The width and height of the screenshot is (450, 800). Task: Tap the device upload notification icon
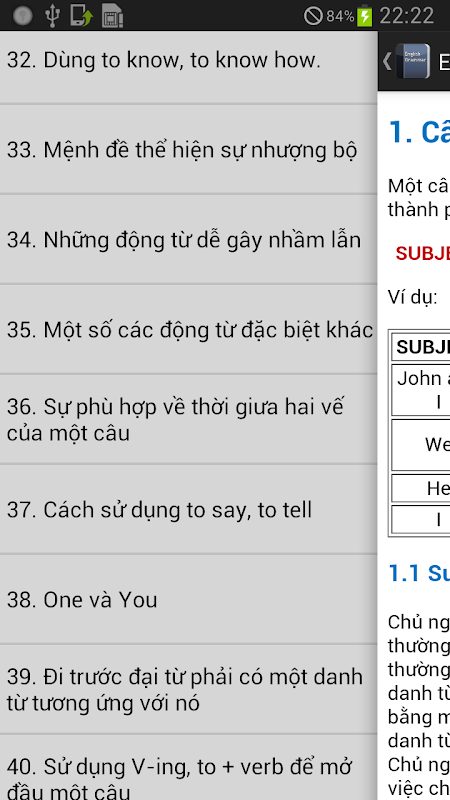[81, 15]
